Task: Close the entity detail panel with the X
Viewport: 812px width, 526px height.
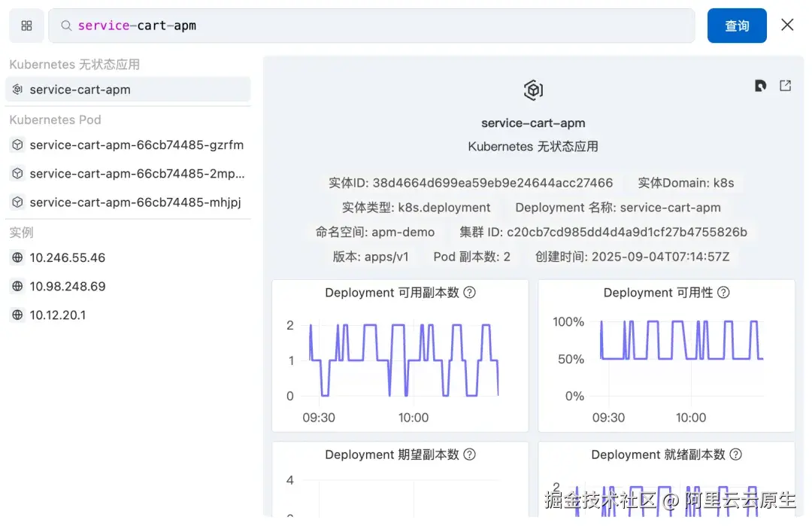Action: [786, 25]
